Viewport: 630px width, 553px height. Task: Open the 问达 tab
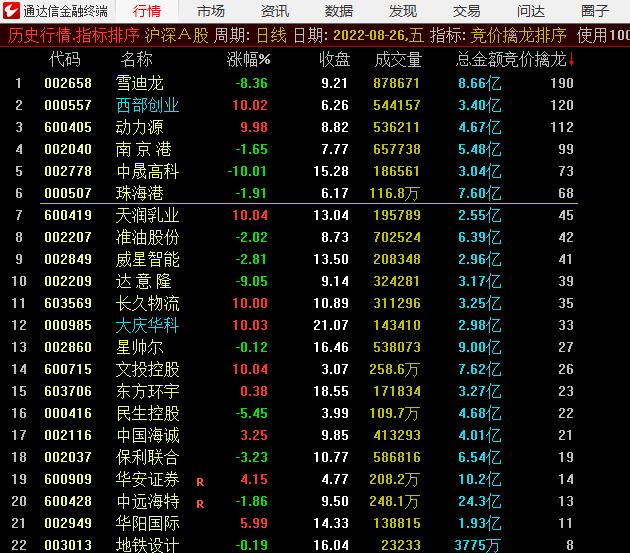pyautogui.click(x=531, y=11)
